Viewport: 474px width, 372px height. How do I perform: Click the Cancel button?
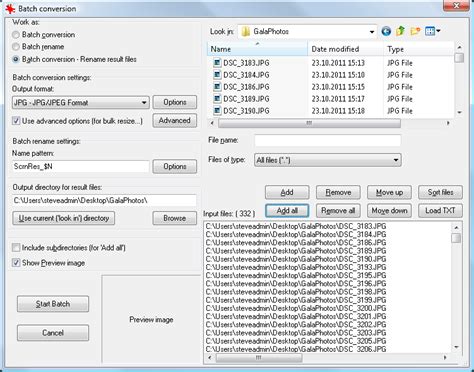(x=53, y=333)
